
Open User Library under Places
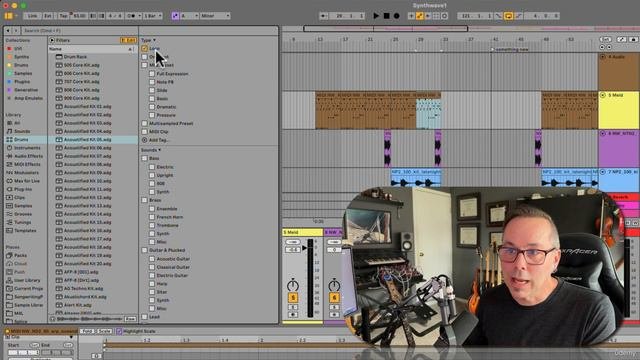coord(27,280)
